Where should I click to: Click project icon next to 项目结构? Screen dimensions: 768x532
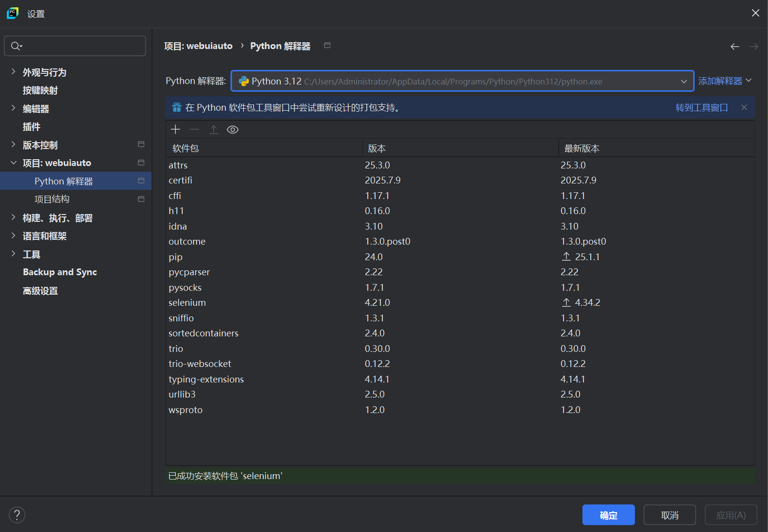click(141, 199)
